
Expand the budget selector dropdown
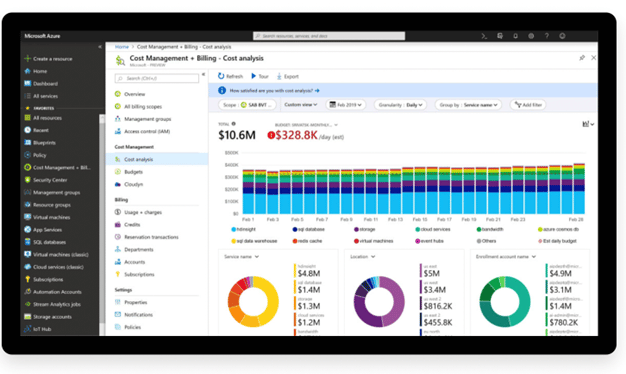(336, 125)
